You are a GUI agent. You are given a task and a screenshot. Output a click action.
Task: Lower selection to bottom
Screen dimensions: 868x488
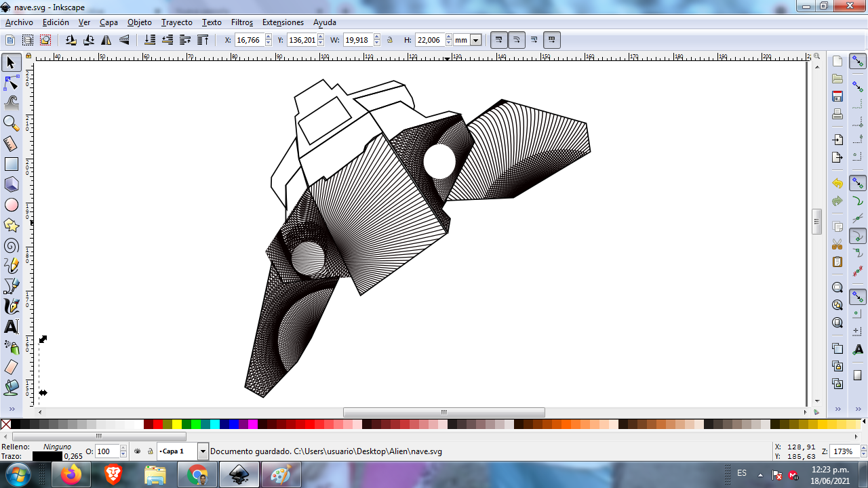click(150, 40)
